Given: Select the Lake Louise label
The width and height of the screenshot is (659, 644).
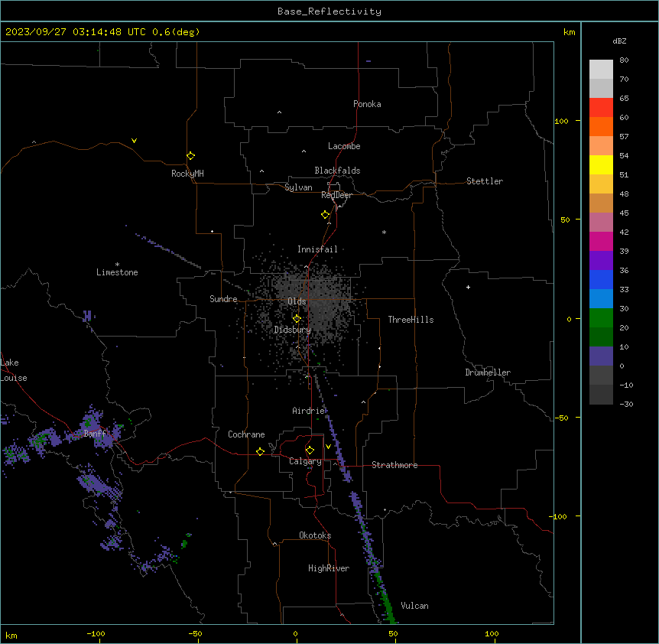Looking at the screenshot, I should coord(14,370).
